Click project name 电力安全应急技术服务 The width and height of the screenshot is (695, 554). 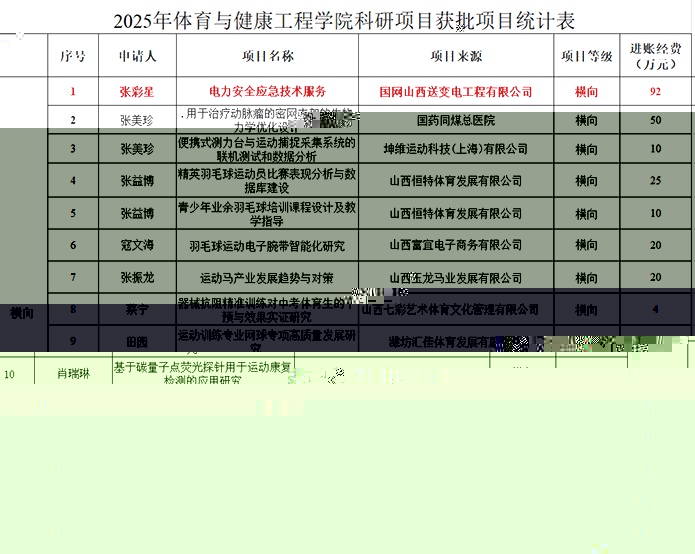[267, 92]
